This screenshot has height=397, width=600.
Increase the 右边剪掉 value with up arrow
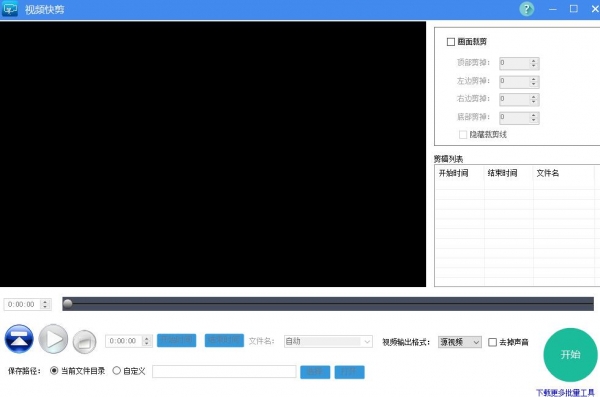point(534,96)
